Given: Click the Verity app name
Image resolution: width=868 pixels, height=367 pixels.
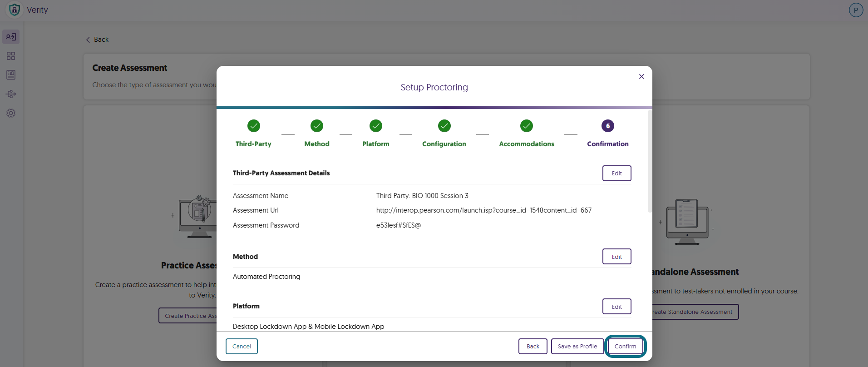Looking at the screenshot, I should pyautogui.click(x=37, y=10).
